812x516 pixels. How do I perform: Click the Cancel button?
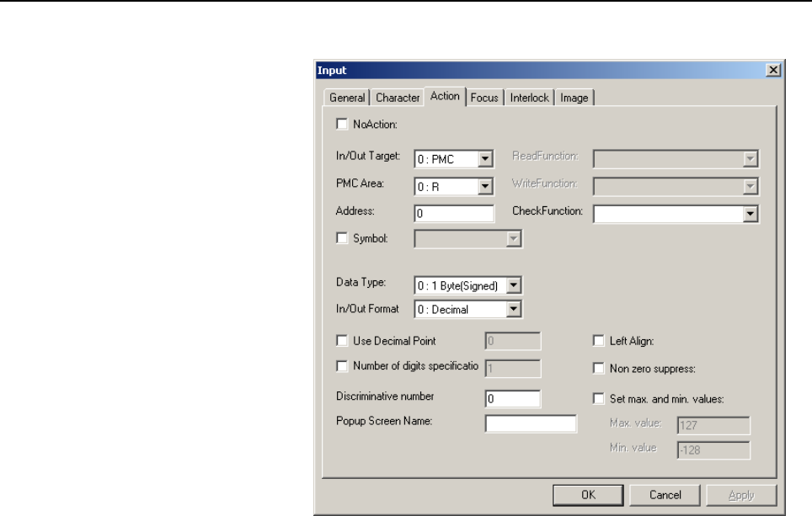click(665, 495)
